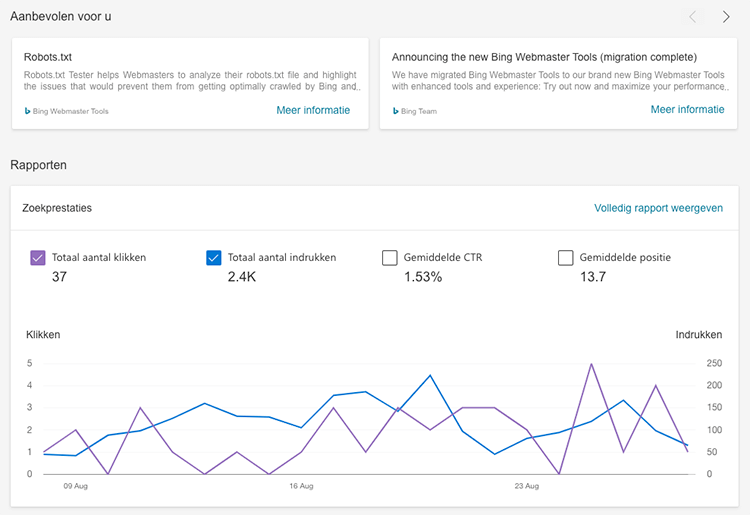Viewport: 750px width, 515px height.
Task: Click the 5 value on Klikken axis
Action: tap(30, 363)
